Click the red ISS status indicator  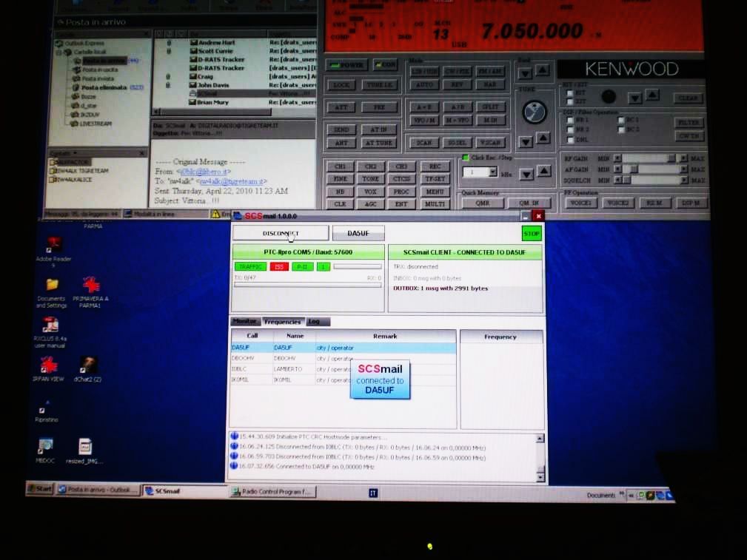point(279,266)
